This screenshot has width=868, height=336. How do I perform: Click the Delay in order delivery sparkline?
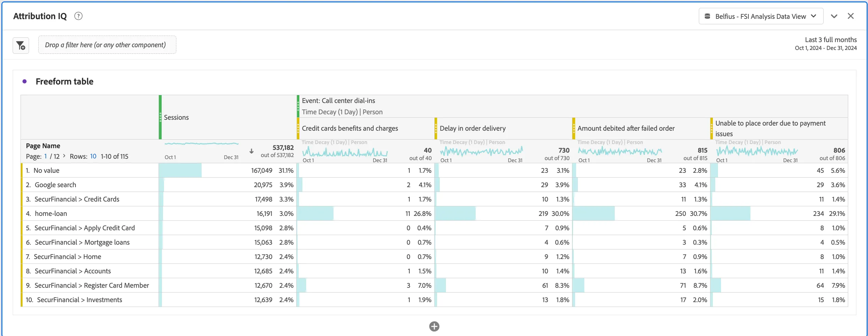[x=482, y=151]
